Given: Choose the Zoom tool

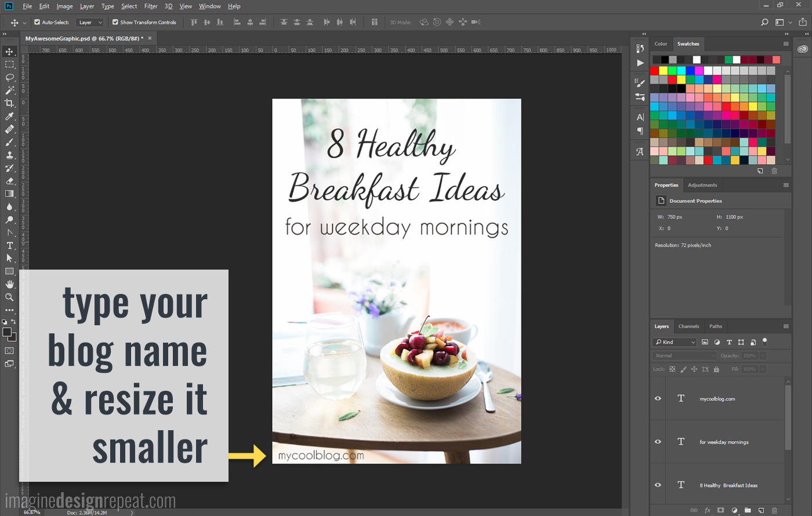Looking at the screenshot, I should coord(9,297).
